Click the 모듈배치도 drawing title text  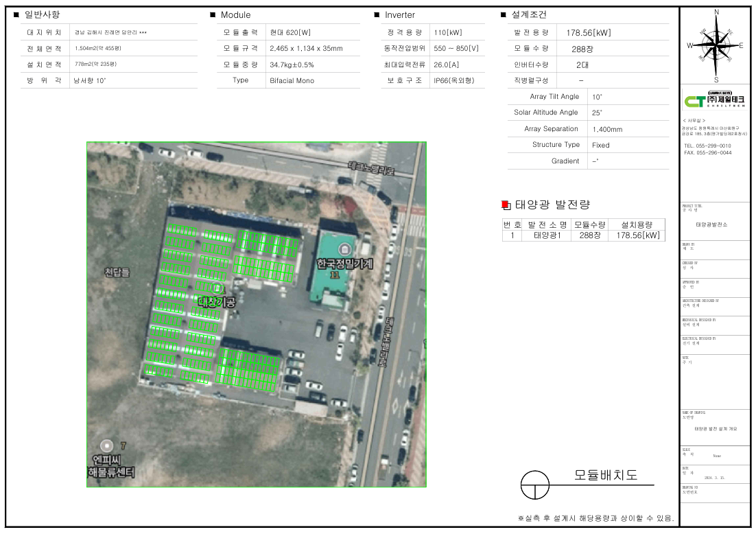click(605, 475)
